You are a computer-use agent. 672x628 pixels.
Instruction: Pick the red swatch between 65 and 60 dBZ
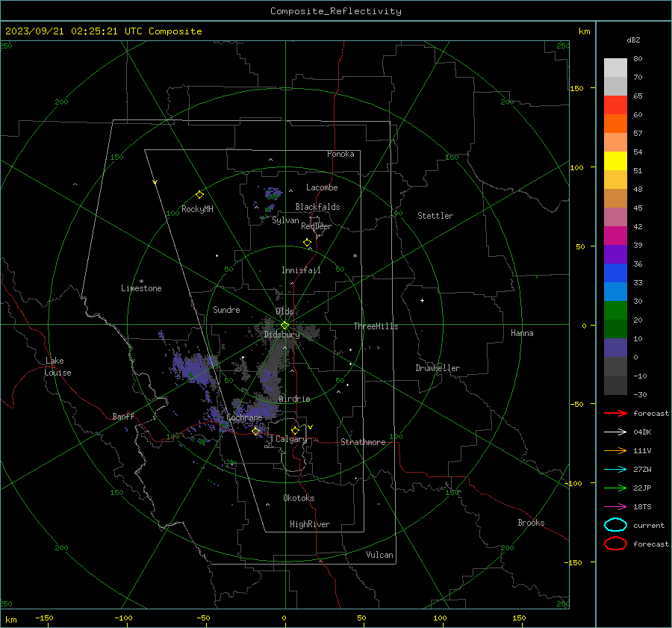(x=615, y=105)
